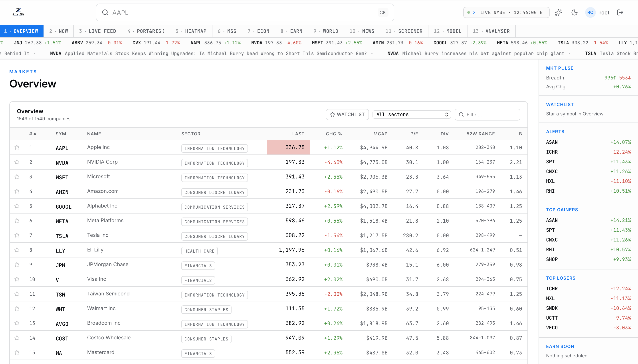Image resolution: width=638 pixels, height=364 pixels.
Task: Star Mastercard row for watchlist
Action: (x=17, y=352)
